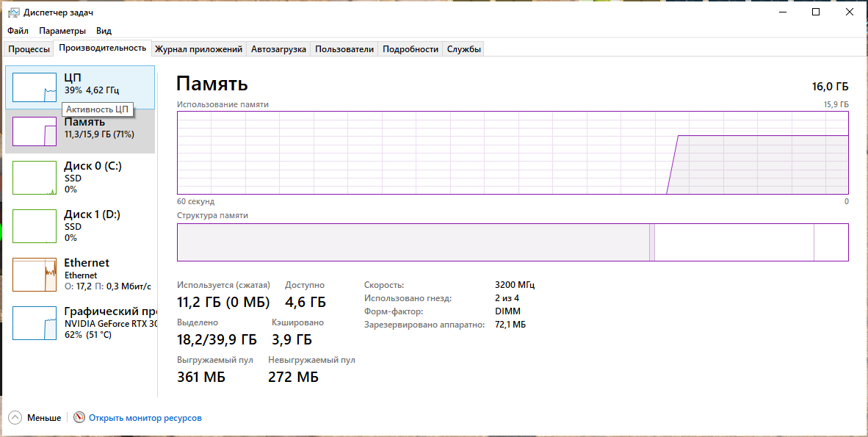This screenshot has height=437, width=868.
Task: Open the Вид menu
Action: point(104,31)
